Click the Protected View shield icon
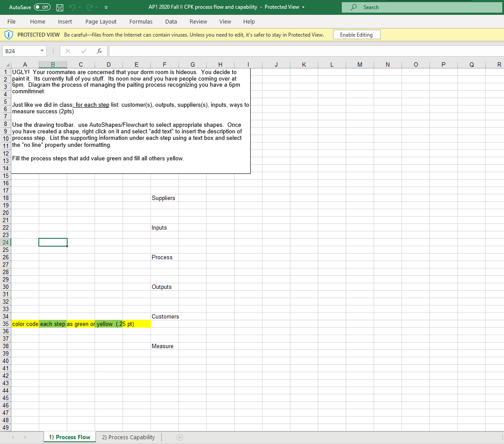This screenshot has height=444, width=504. tap(8, 34)
